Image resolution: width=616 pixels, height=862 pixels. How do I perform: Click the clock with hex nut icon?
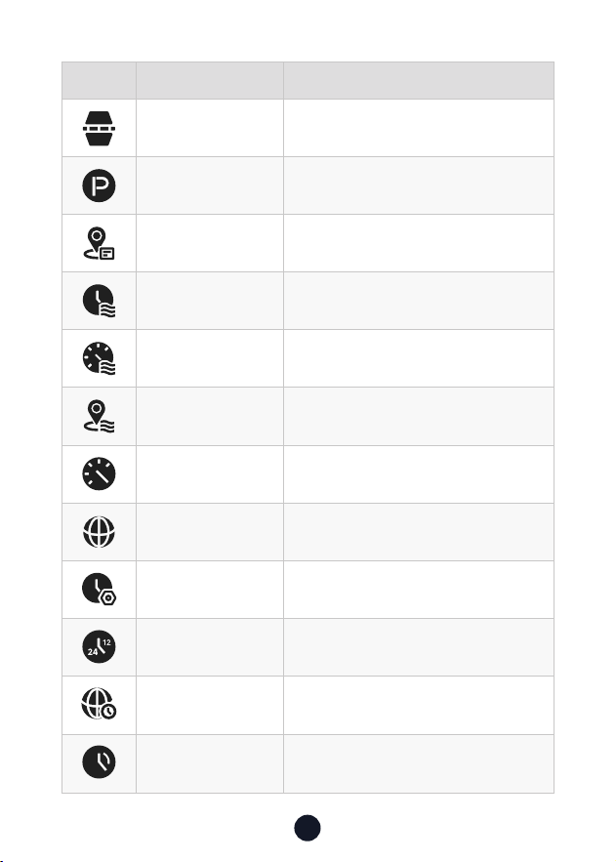[99, 590]
